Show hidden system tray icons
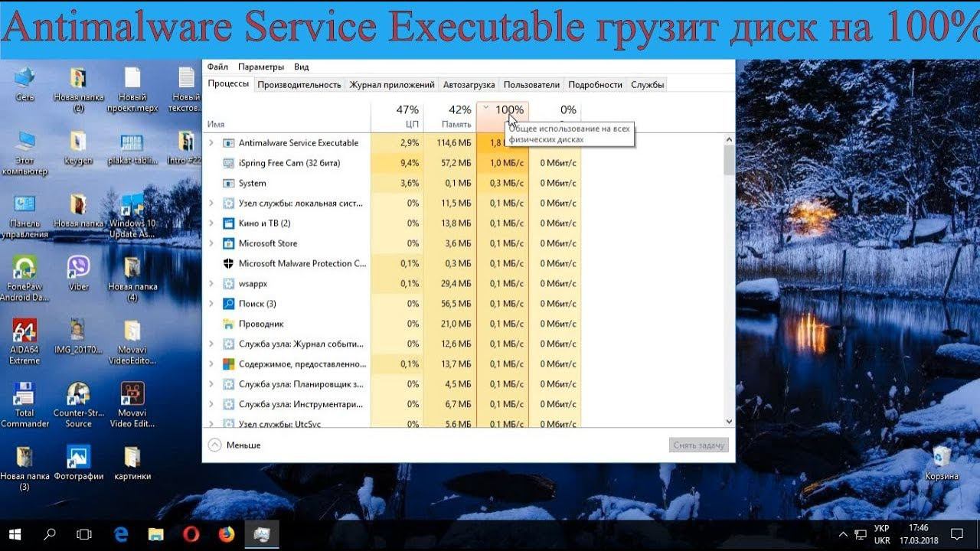 pos(843,533)
